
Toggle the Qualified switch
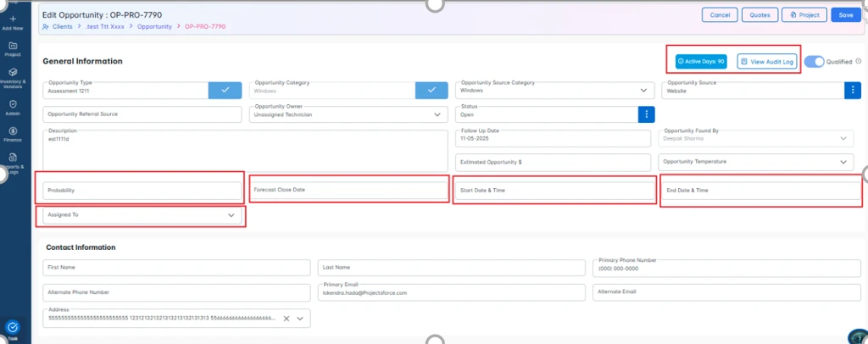click(814, 62)
